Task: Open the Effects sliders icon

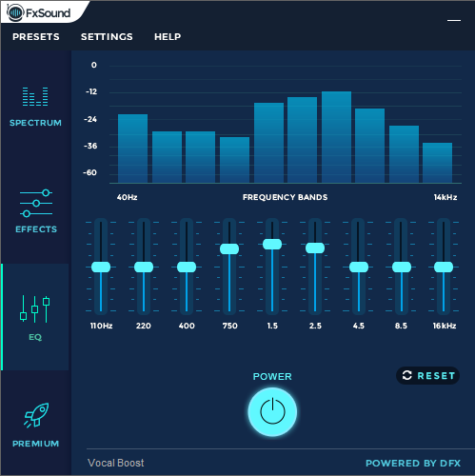Action: [36, 204]
